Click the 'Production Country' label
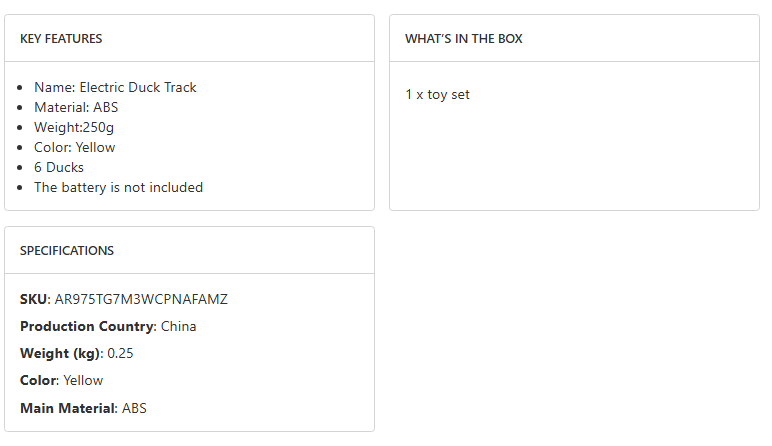Image resolution: width=772 pixels, height=446 pixels. point(87,326)
